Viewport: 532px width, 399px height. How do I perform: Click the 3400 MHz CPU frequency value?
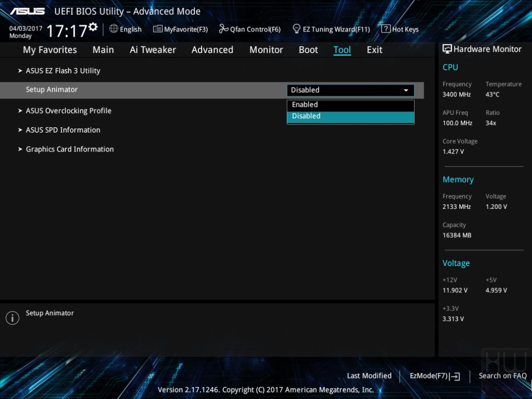(x=457, y=94)
